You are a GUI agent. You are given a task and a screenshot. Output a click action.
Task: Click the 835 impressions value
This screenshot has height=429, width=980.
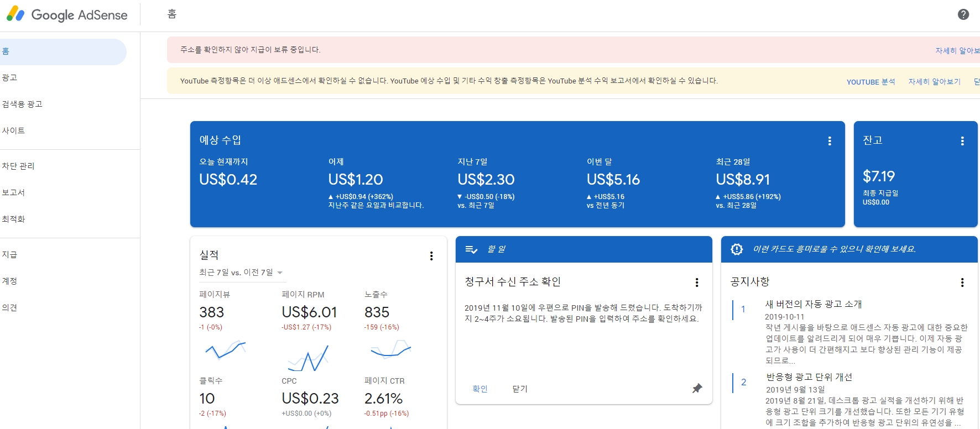coord(377,312)
